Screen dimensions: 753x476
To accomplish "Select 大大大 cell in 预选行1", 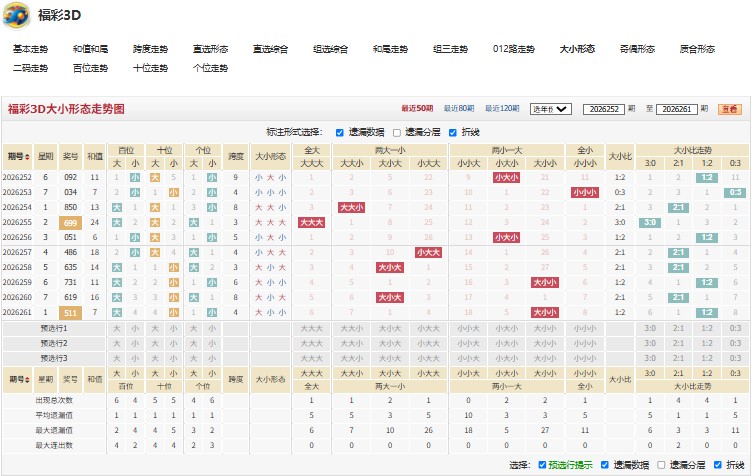I will 312,329.
